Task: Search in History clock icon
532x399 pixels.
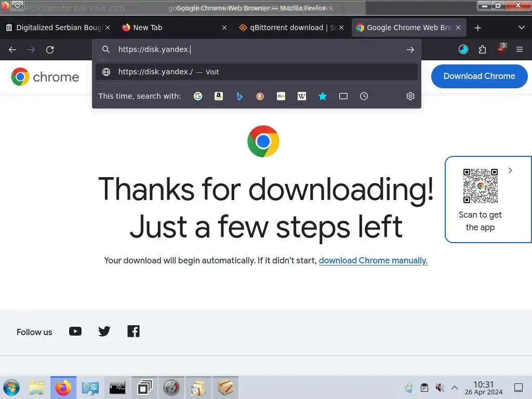Action: 364,96
